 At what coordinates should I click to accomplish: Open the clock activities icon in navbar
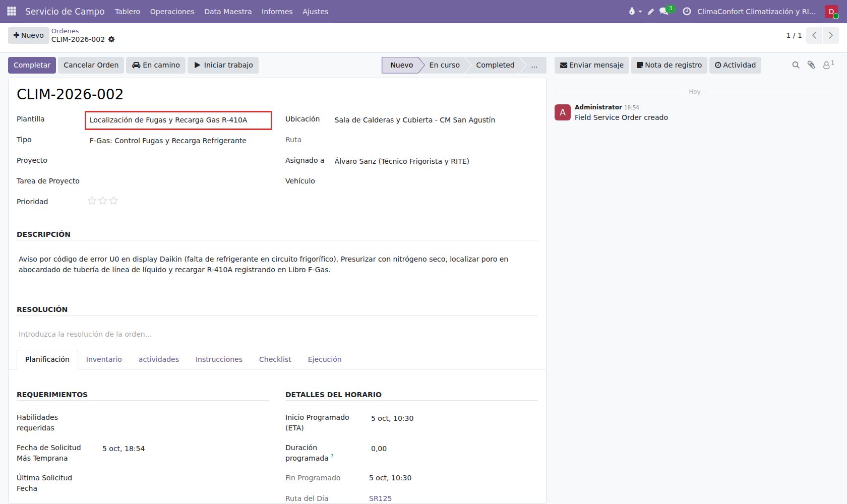click(x=687, y=11)
